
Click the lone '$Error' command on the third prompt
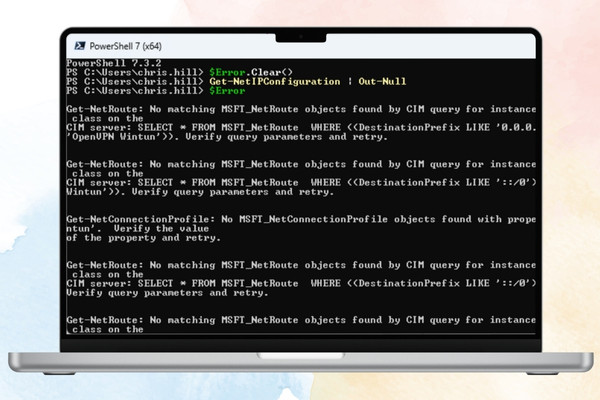point(227,91)
